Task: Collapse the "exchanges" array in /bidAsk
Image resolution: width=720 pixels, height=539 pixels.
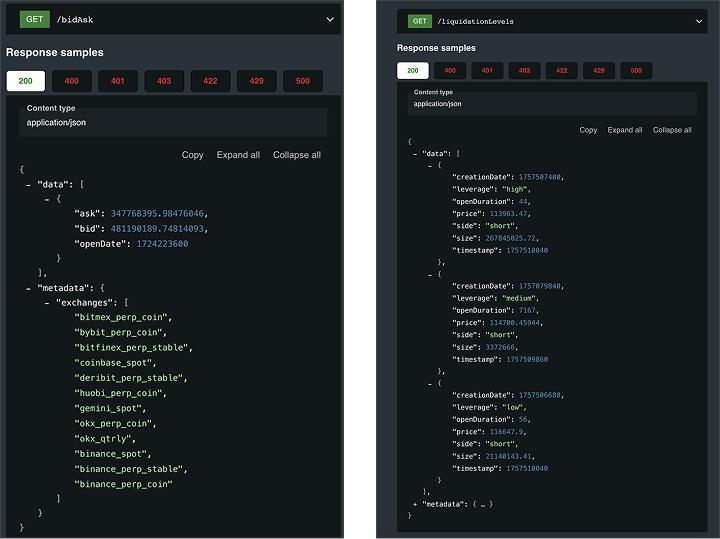Action: 47,302
